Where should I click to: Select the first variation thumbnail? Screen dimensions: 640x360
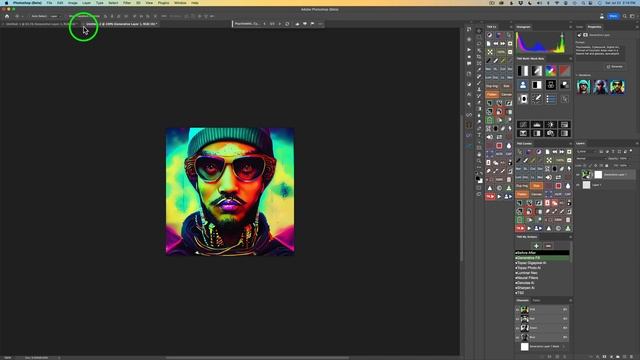point(583,87)
